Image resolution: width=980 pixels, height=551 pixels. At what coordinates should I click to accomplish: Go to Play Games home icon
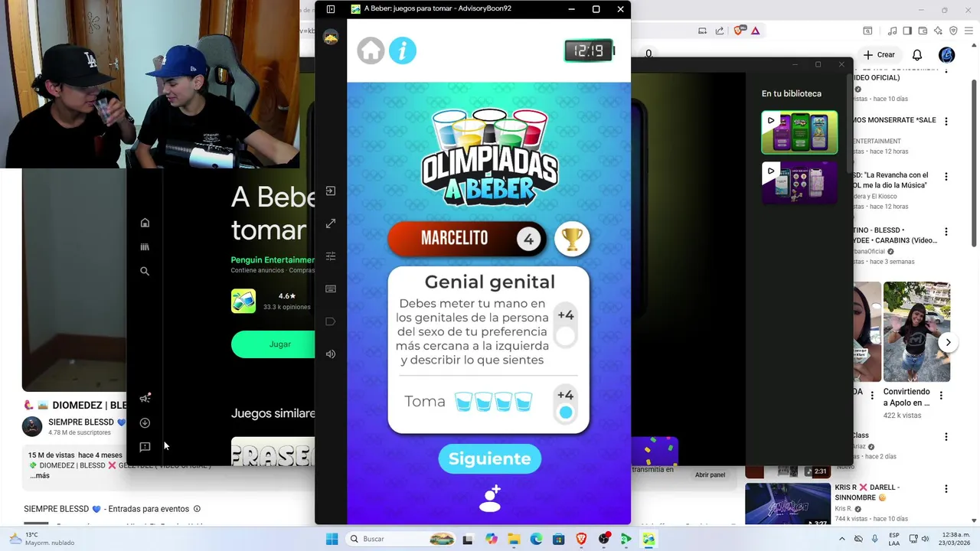click(x=145, y=223)
